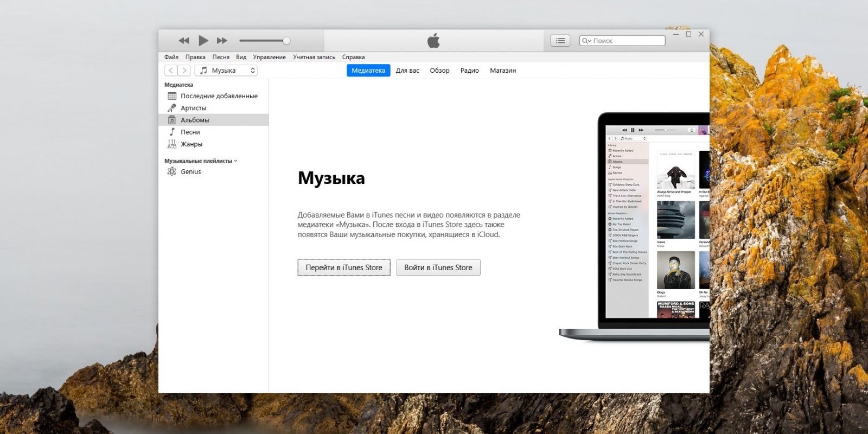Click the MacBook promo image
Viewport: 868px width, 434px height.
(x=635, y=227)
